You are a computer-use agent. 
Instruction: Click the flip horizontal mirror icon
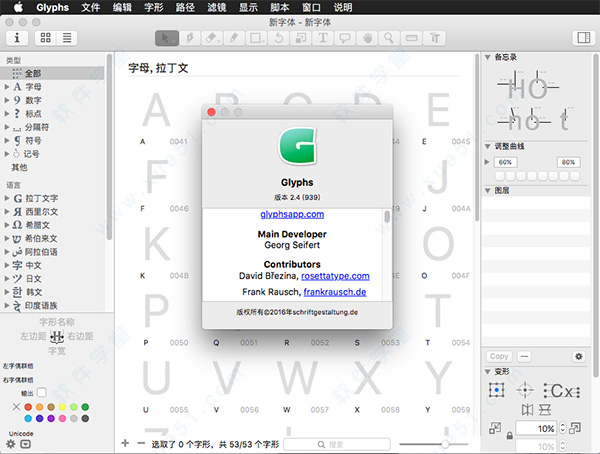pos(527,410)
